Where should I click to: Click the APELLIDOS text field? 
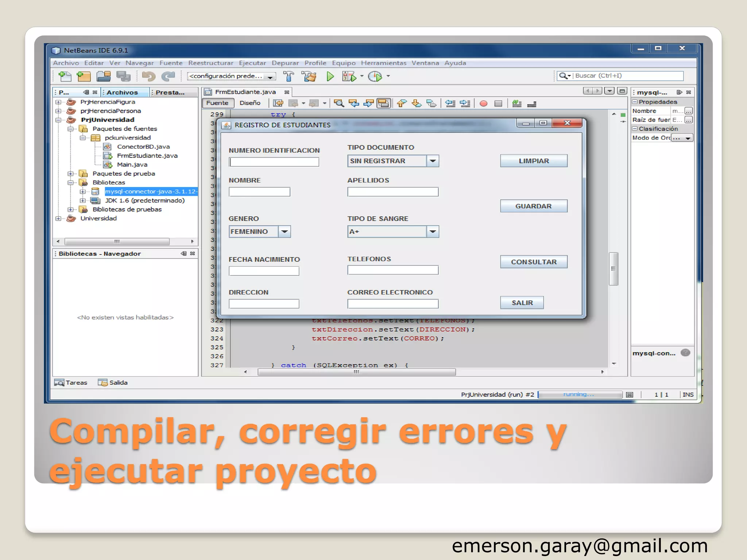(x=393, y=192)
